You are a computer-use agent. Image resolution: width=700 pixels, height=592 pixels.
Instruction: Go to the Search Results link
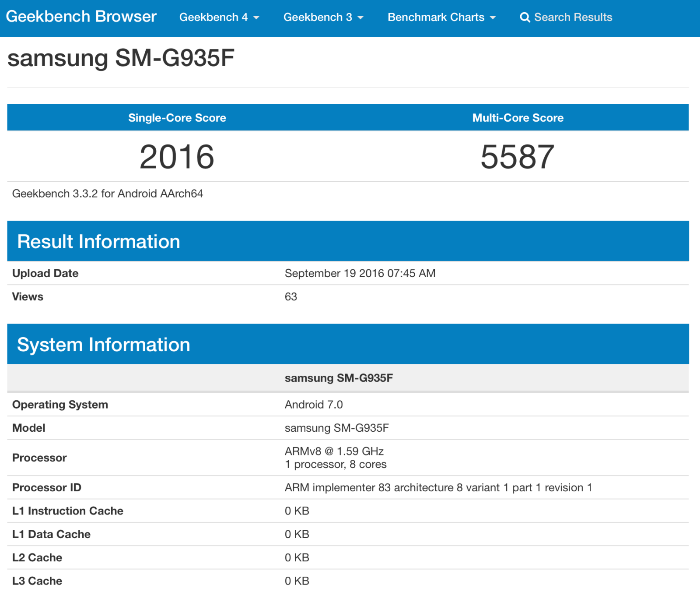tap(573, 17)
